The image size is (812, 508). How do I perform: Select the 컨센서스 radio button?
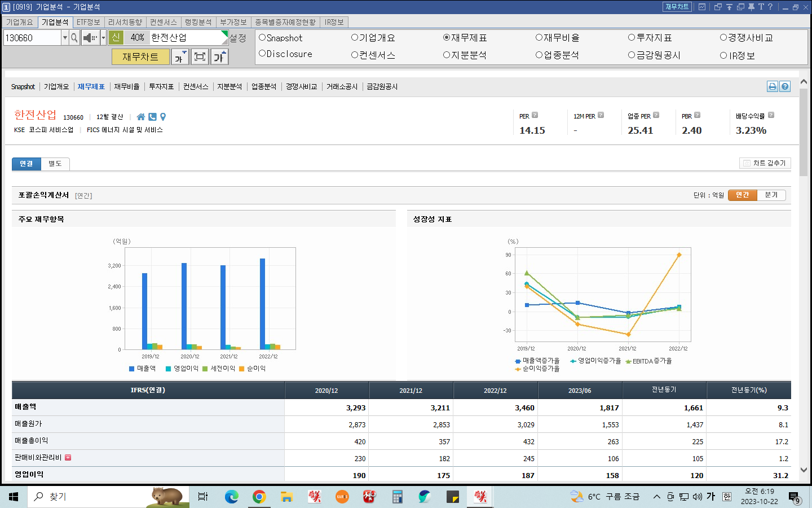354,55
